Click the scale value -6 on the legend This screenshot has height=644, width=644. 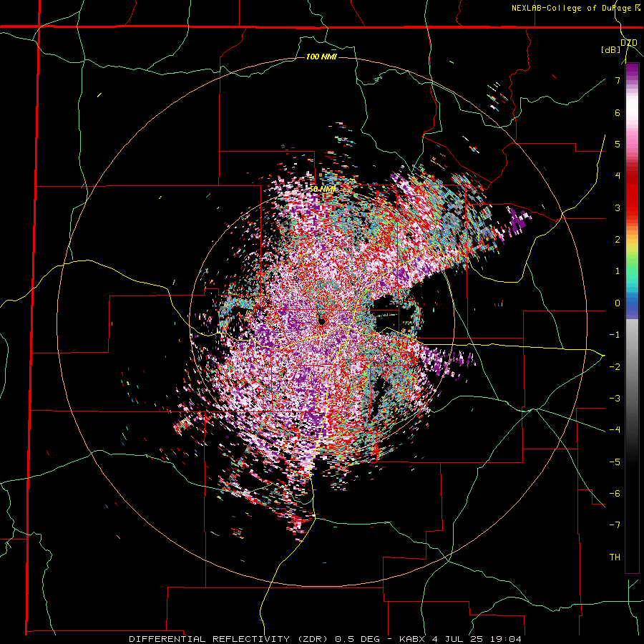pos(615,493)
